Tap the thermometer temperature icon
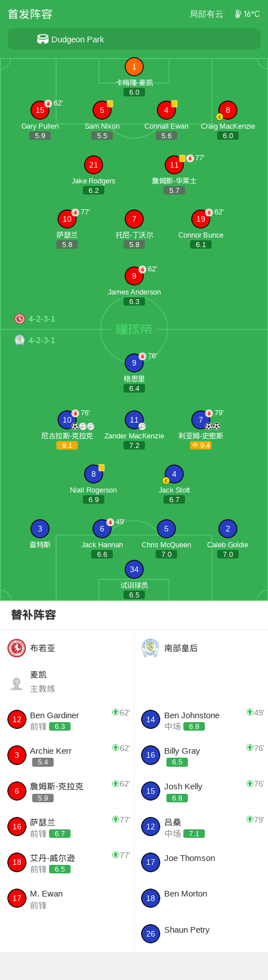 tap(238, 14)
